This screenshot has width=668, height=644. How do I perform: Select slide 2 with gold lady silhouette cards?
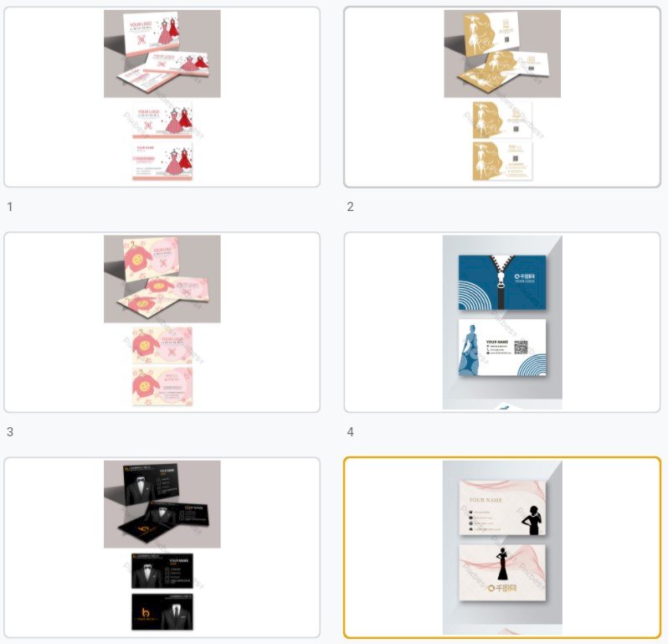[x=502, y=97]
